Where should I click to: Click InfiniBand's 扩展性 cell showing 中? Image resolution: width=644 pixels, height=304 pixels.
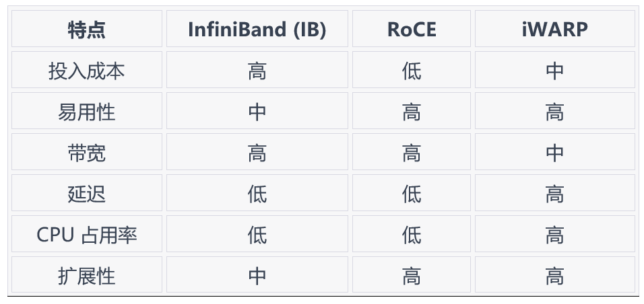[257, 276]
